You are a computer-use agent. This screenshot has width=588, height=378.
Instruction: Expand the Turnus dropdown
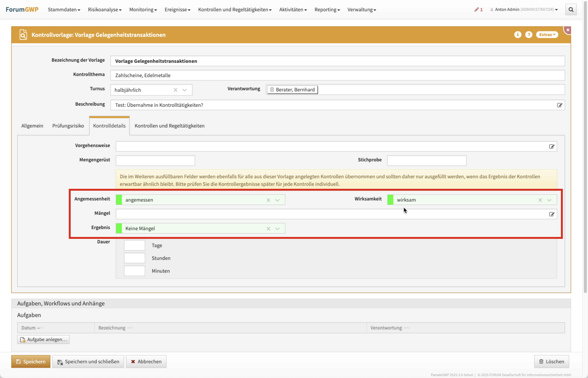(185, 90)
